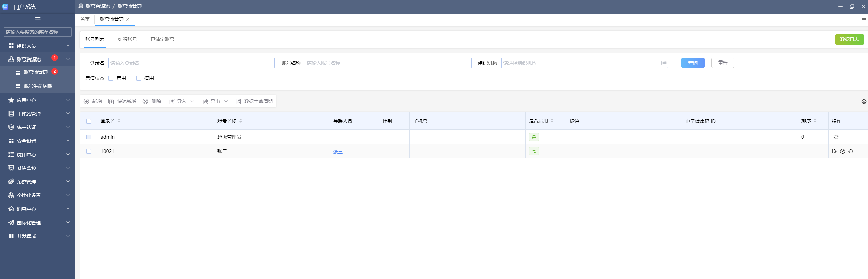
Task: Focus the sidebar menu search box
Action: (38, 32)
